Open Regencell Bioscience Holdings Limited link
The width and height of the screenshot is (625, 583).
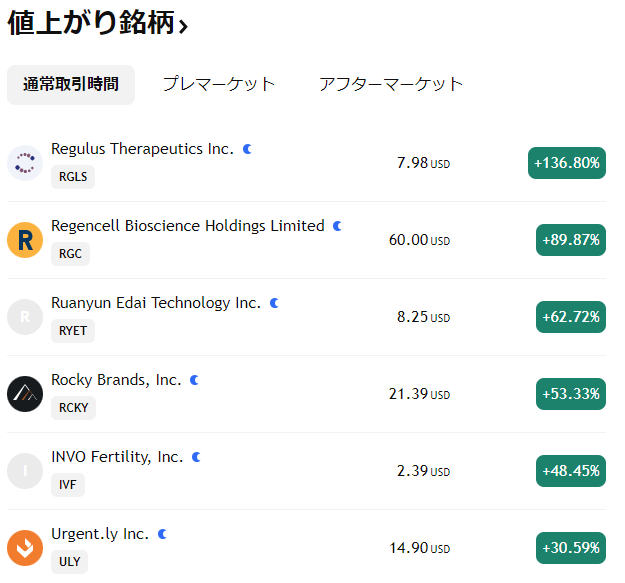point(188,226)
